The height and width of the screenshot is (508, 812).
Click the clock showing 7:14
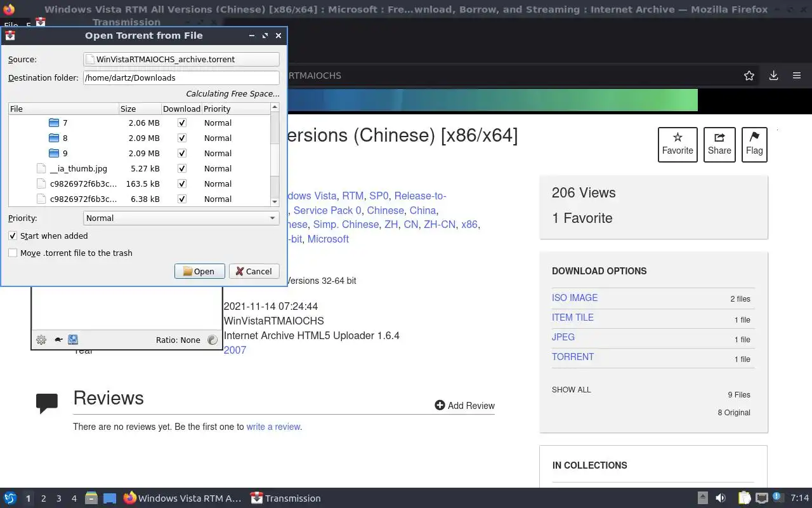pyautogui.click(x=800, y=498)
